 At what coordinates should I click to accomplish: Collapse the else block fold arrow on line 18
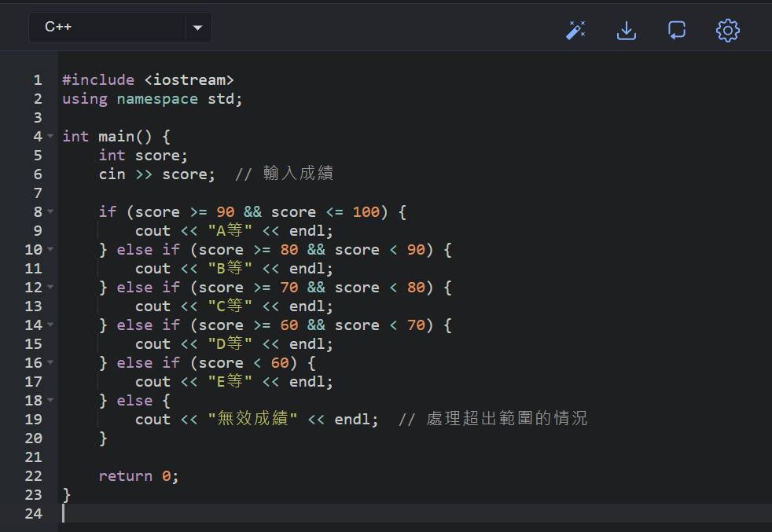coord(50,400)
